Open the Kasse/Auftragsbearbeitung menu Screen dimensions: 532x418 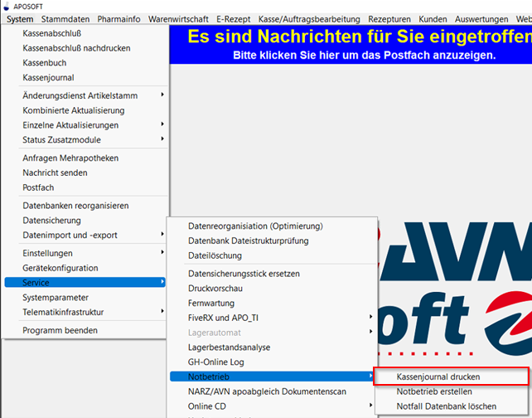pos(309,19)
